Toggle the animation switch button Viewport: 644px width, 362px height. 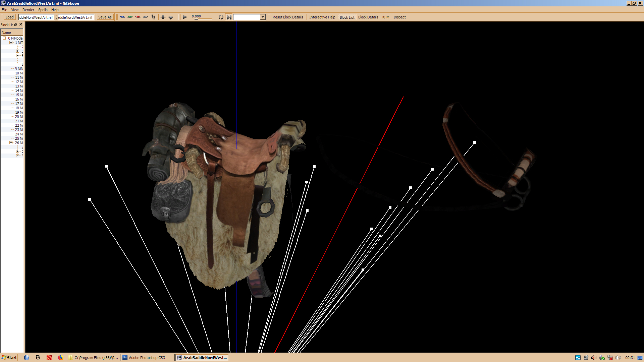[229, 17]
